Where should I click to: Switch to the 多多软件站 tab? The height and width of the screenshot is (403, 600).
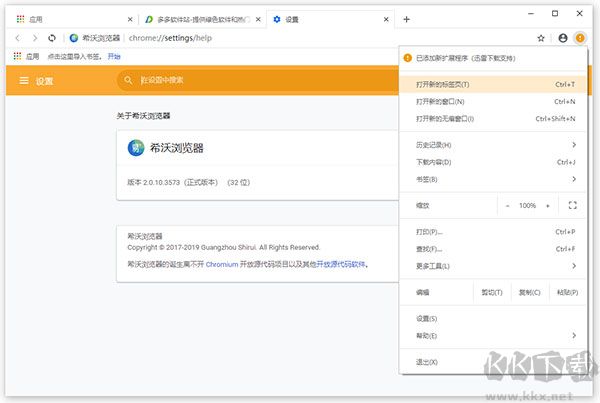[x=202, y=19]
